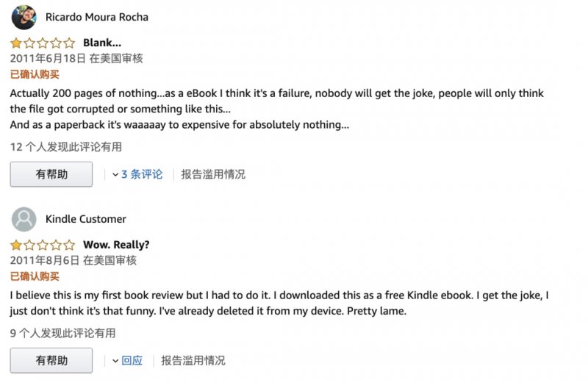Report abuse on Ricardo's review via 报告滥用情况
This screenshot has height=380, width=588.
[213, 174]
